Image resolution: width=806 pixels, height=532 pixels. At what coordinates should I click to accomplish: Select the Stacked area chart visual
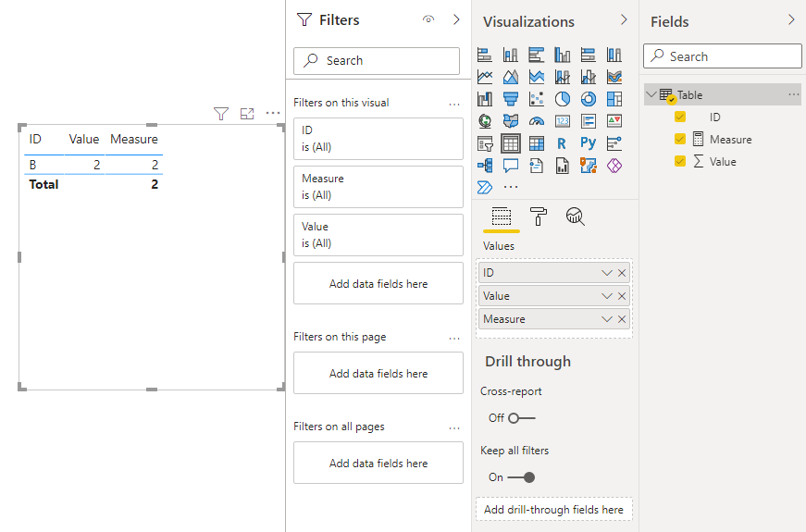(x=536, y=77)
